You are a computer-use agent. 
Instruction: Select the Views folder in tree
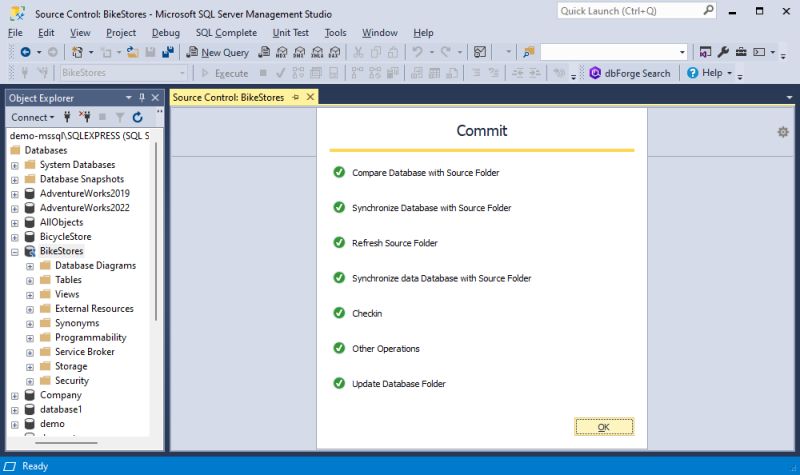(67, 294)
